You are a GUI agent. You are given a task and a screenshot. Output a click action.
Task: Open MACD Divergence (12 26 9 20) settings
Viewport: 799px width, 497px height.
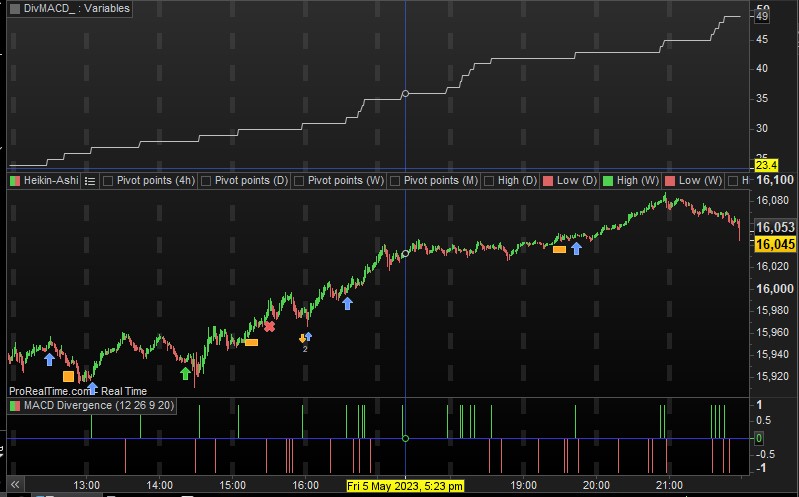(x=99, y=406)
